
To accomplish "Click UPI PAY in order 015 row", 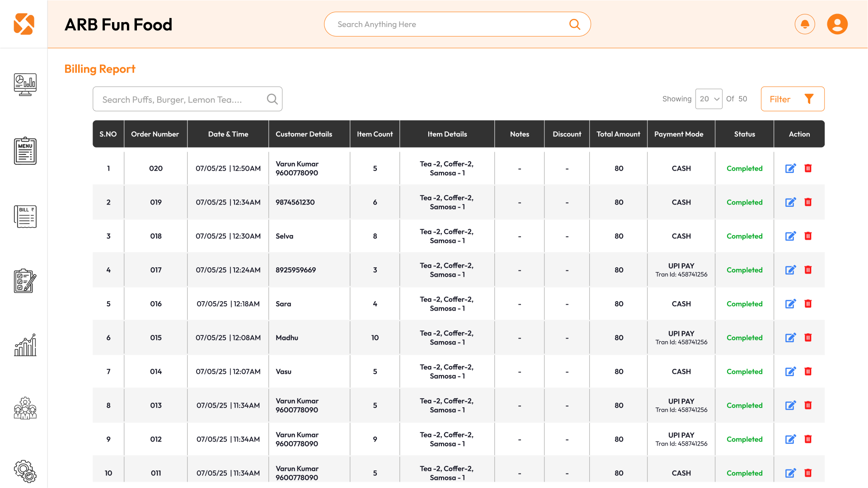I will (681, 334).
